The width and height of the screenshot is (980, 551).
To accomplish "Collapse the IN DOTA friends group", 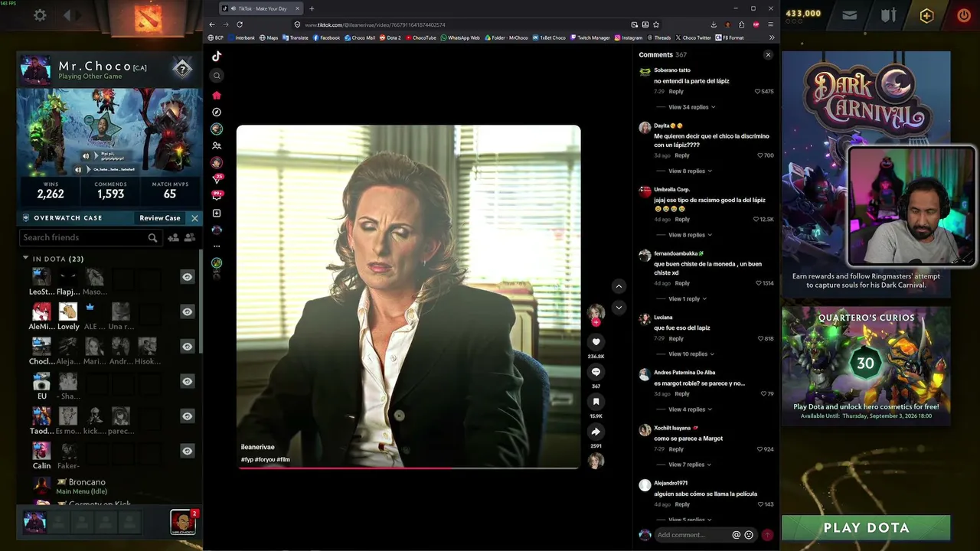I will point(25,259).
